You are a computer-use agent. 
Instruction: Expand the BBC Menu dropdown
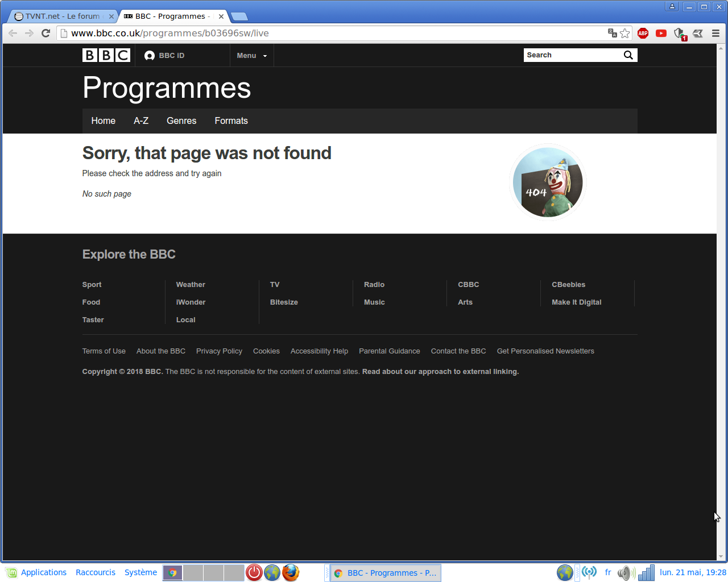251,55
